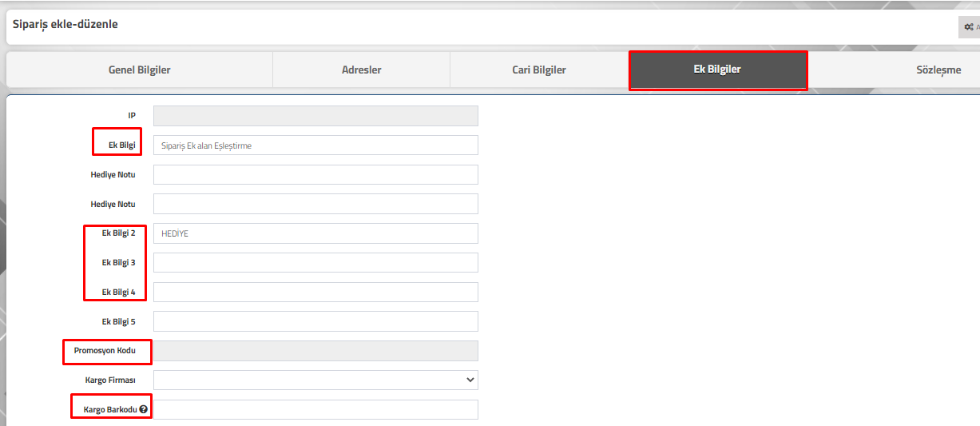Image resolution: width=980 pixels, height=426 pixels.
Task: Click the disabled IP field
Action: coord(315,116)
